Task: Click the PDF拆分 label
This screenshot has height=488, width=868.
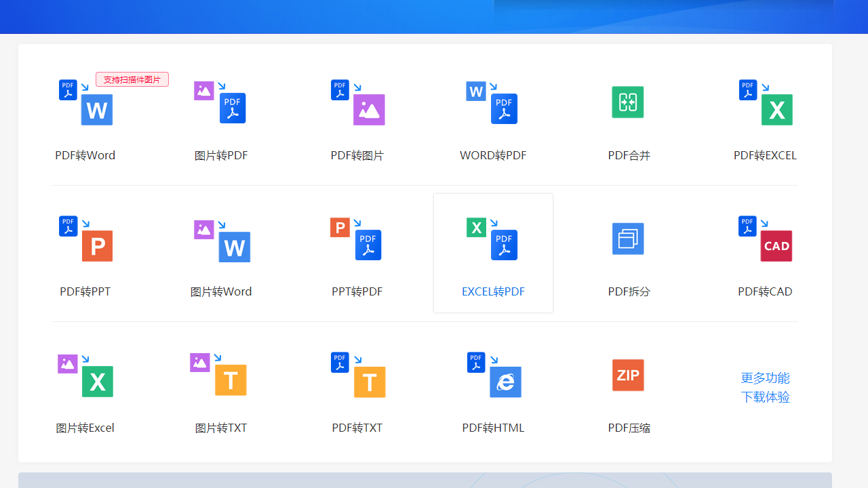Action: (x=629, y=291)
